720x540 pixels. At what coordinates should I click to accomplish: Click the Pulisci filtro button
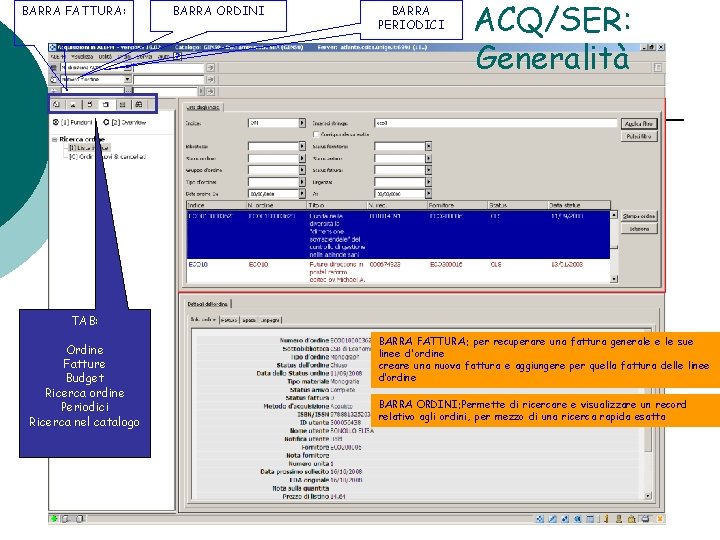[x=639, y=136]
